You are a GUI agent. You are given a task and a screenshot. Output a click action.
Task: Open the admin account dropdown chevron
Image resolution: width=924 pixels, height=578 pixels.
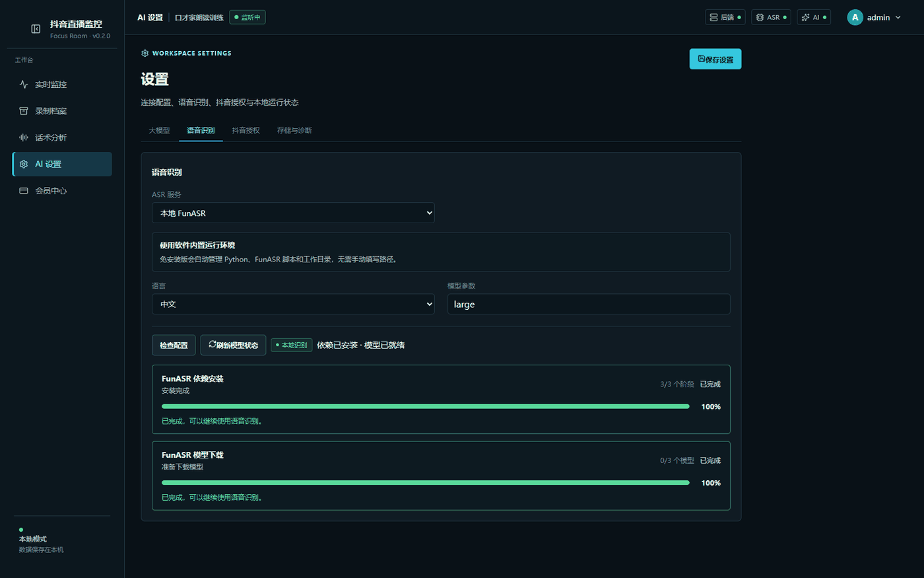(x=898, y=17)
